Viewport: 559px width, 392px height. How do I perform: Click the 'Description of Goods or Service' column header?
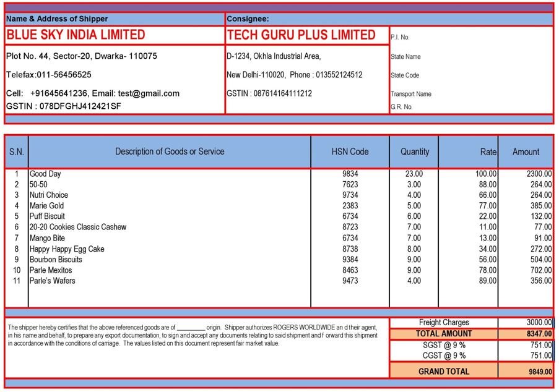point(170,151)
